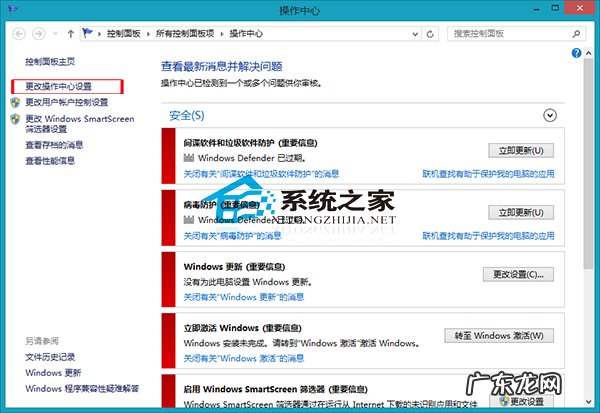Screen dimensions: 600x413
Task: Click the Back navigation arrow
Action: click(x=19, y=34)
